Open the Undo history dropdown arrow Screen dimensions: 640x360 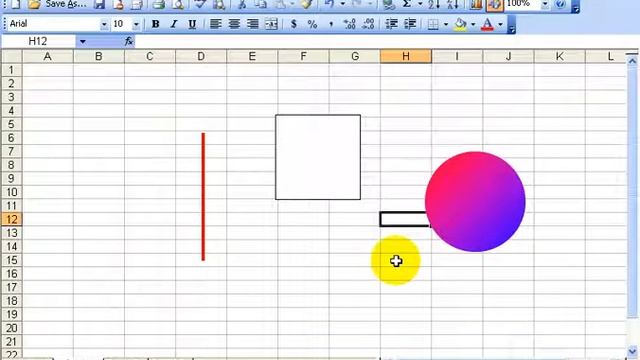(x=342, y=4)
